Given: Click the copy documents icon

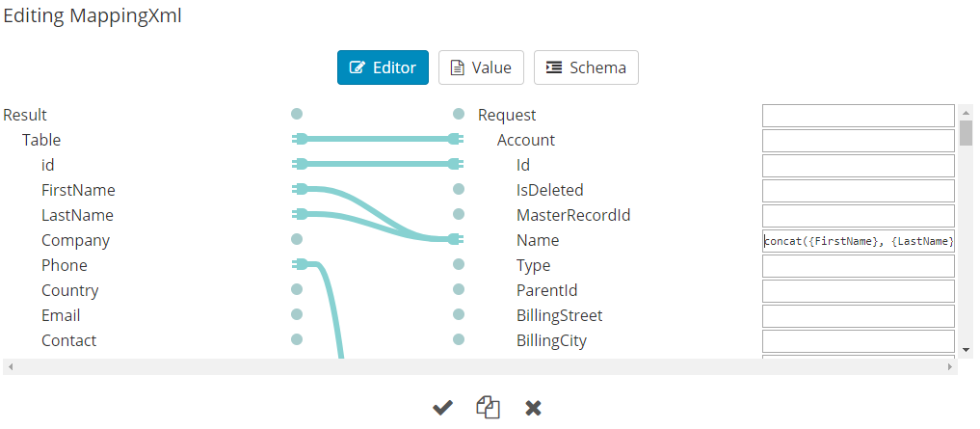Looking at the screenshot, I should pyautogui.click(x=489, y=408).
